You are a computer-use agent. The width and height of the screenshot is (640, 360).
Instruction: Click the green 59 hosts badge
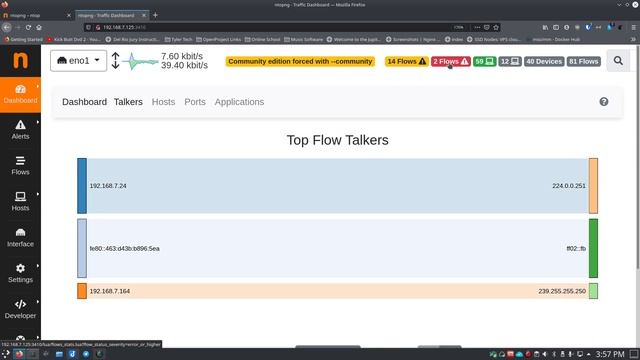[484, 61]
